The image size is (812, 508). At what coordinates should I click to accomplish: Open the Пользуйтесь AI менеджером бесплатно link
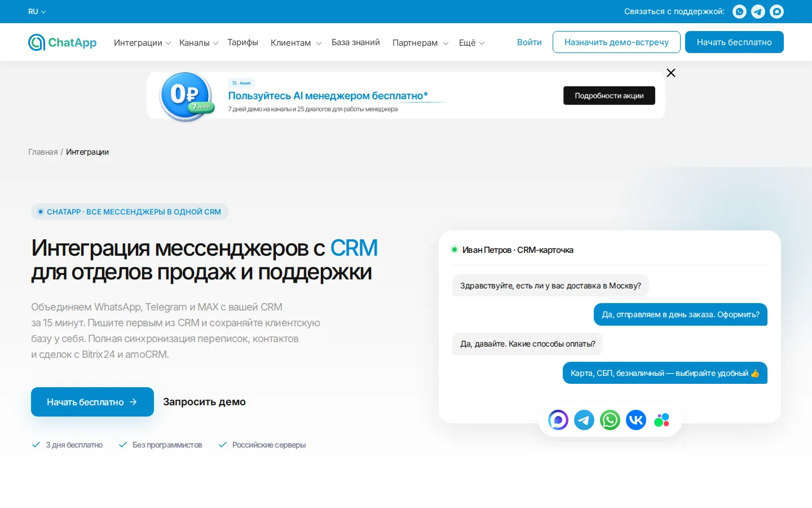point(328,96)
